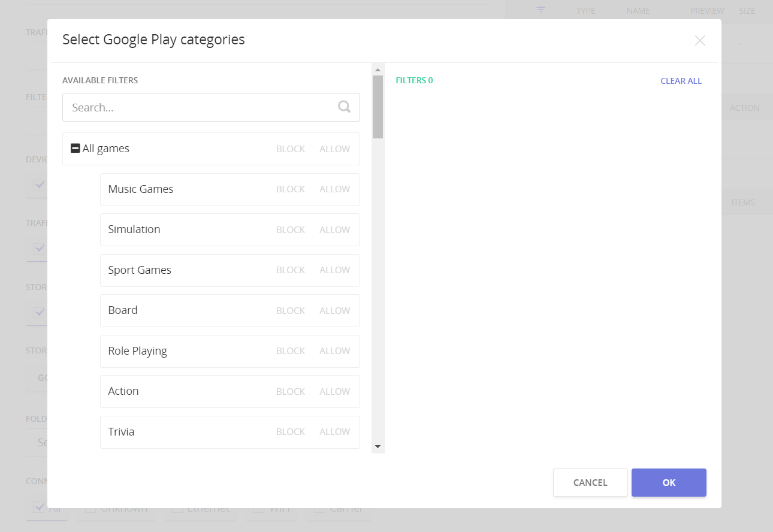Viewport: 773px width, 532px height.
Task: Collapse the All games tree group
Action: click(76, 148)
